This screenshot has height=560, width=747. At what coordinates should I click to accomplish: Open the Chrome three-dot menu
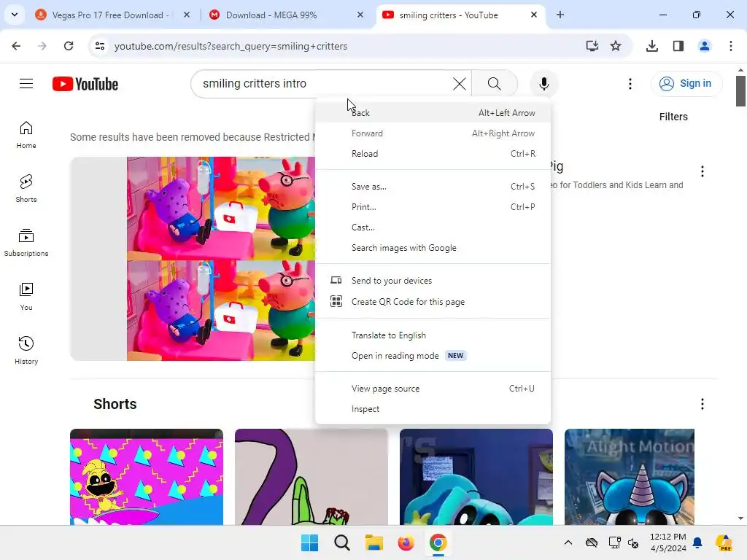click(x=731, y=46)
